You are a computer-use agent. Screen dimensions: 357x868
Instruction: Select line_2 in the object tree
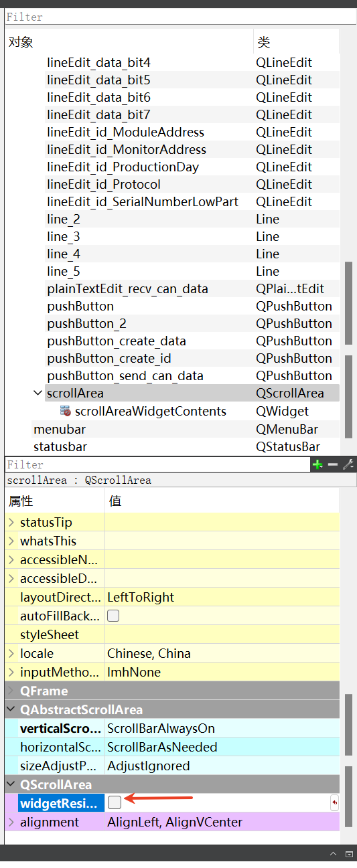[x=64, y=220]
